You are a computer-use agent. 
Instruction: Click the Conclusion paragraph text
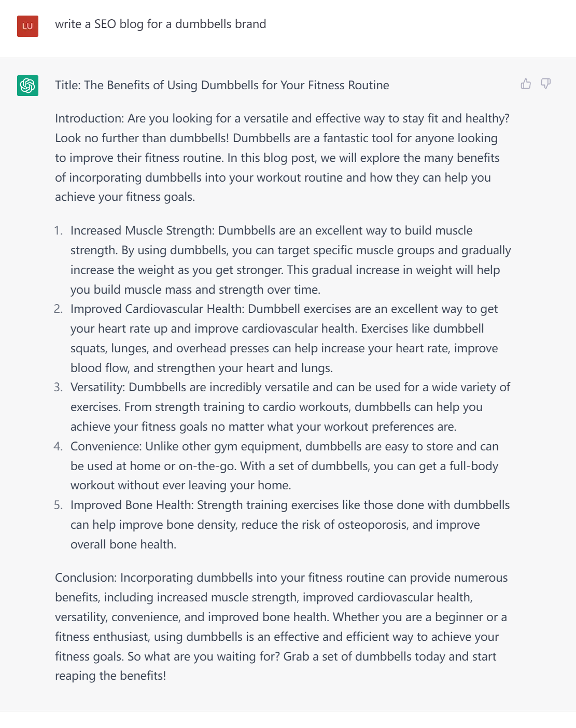(280, 627)
